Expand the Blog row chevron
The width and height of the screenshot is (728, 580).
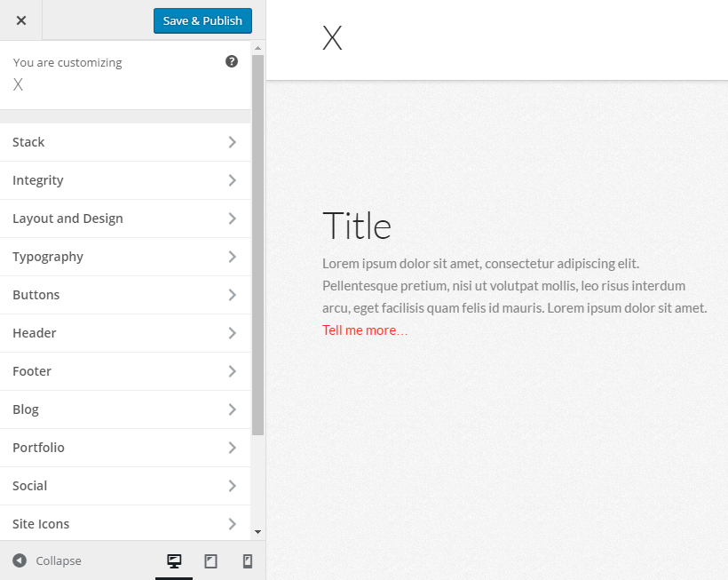[233, 409]
